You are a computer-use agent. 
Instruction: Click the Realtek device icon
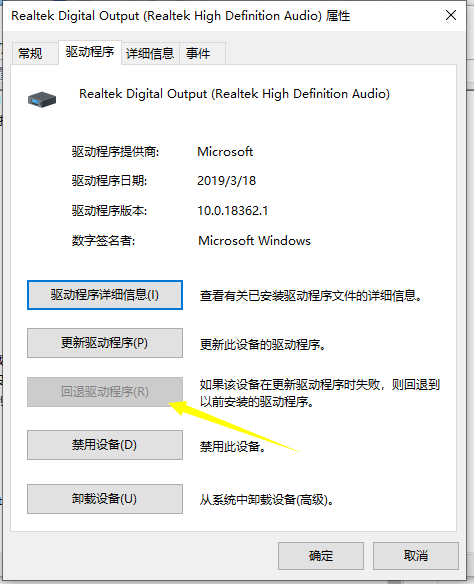click(x=42, y=99)
